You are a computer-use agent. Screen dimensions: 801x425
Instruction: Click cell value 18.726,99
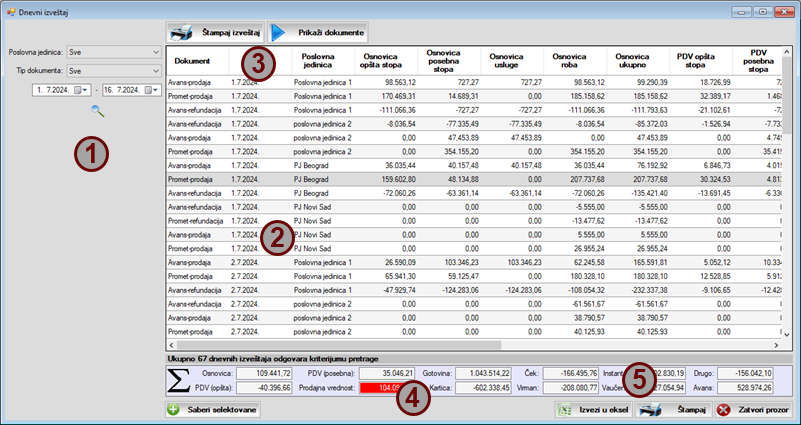[x=715, y=82]
